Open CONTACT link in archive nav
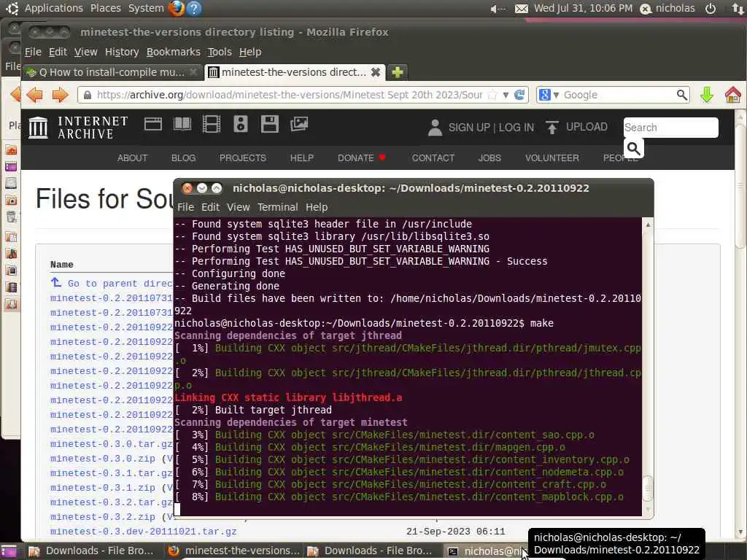Viewport: 747px width, 560px height. [x=433, y=158]
